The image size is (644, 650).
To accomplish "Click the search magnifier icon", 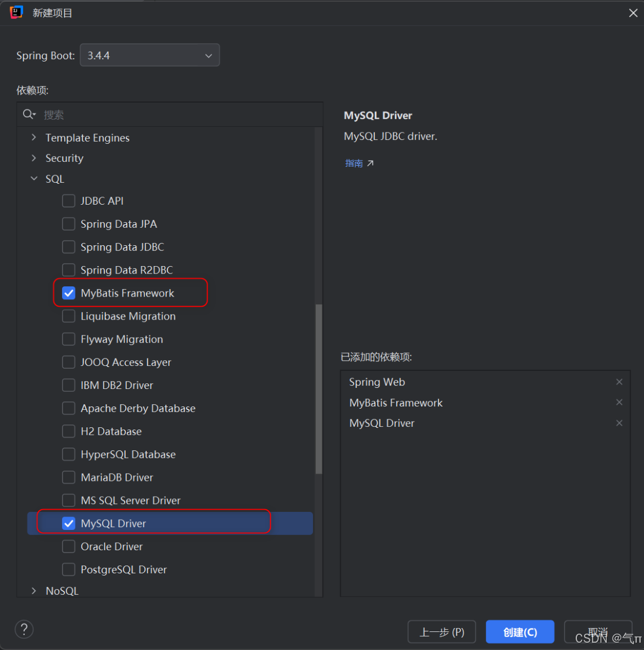I will 28,114.
